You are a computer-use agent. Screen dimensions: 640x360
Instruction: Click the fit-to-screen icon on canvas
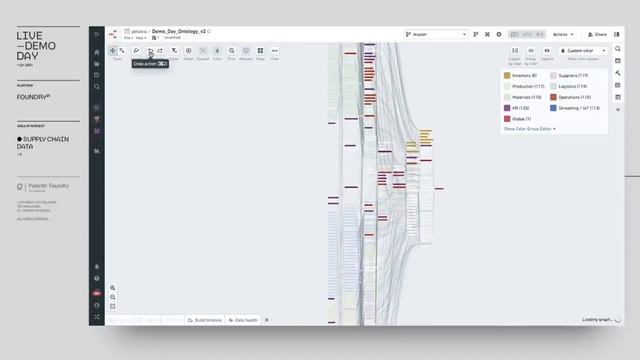(x=113, y=307)
